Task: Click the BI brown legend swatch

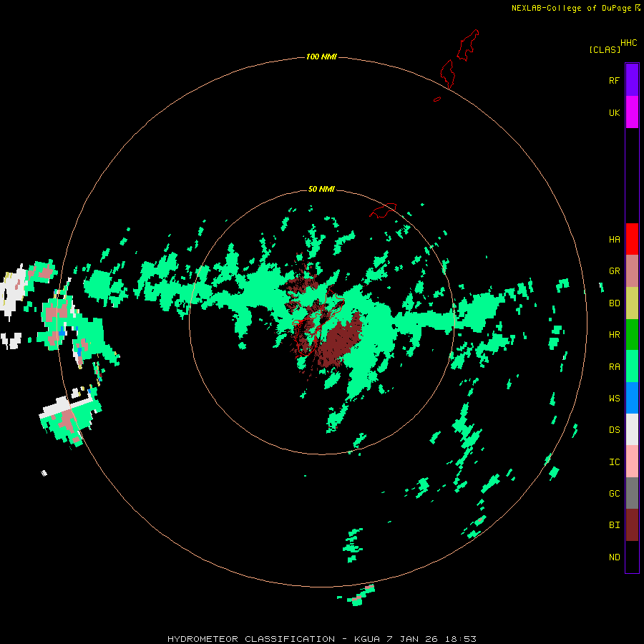Action: point(632,525)
